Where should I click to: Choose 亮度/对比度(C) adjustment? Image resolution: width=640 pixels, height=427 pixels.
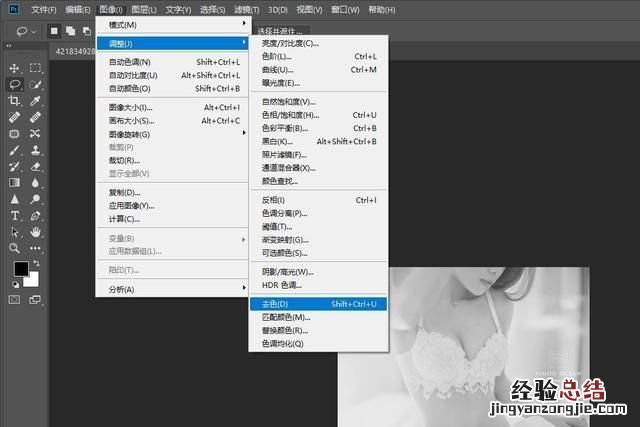[x=318, y=43]
